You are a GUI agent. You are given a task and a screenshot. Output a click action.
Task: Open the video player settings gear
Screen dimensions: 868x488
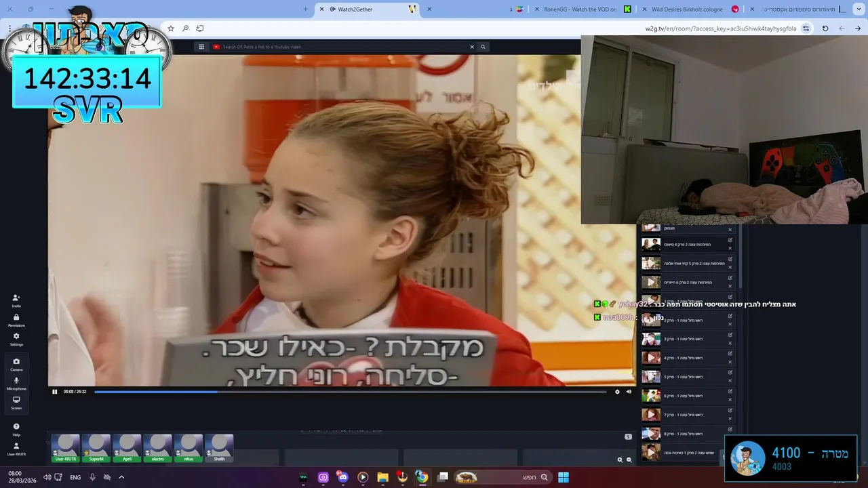617,392
